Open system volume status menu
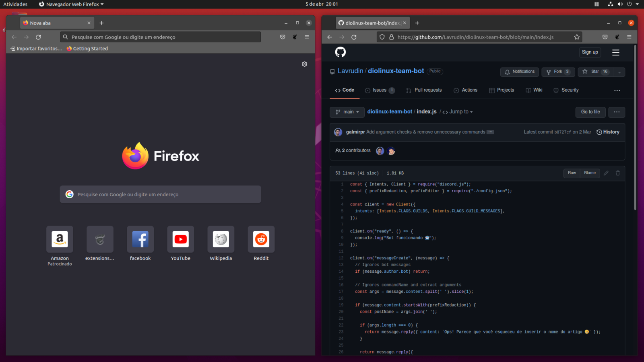The image size is (644, 362). 620,4
